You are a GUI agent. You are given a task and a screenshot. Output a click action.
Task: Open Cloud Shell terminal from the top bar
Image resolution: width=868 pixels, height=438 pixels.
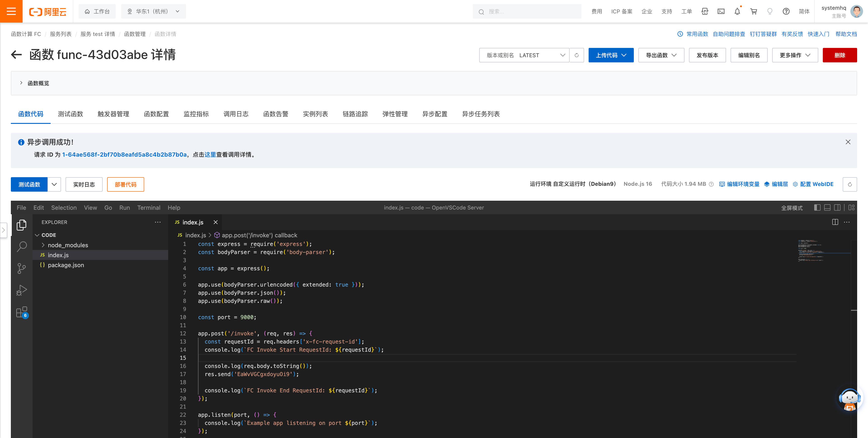pyautogui.click(x=721, y=11)
